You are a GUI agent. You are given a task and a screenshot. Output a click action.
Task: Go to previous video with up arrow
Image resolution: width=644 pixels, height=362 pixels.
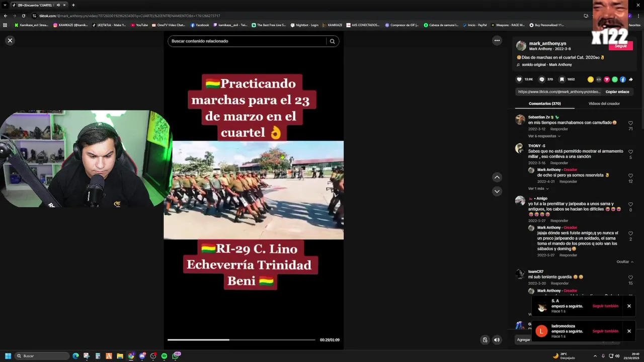pos(497,177)
